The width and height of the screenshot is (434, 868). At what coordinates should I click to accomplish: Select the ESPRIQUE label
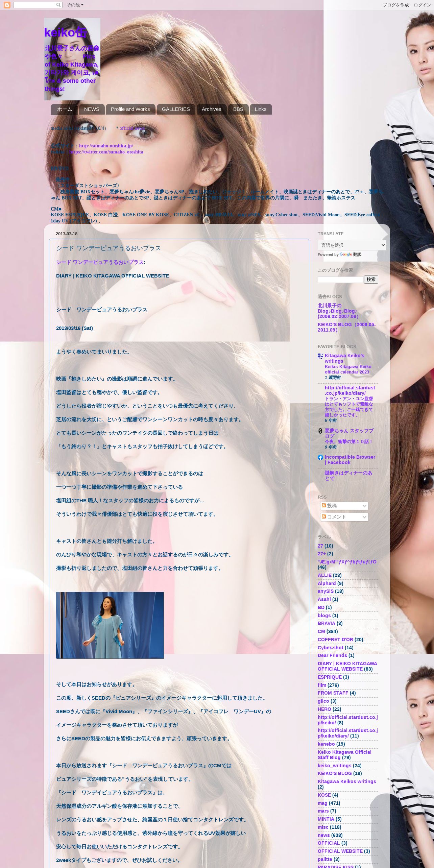click(x=330, y=677)
